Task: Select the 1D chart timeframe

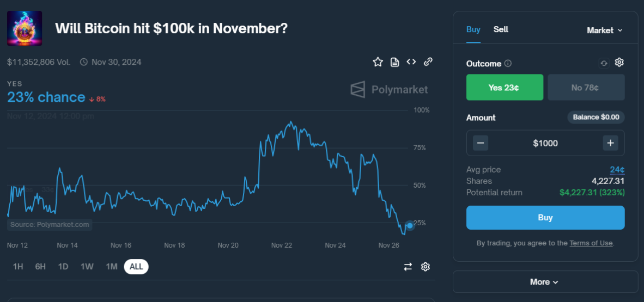Action: pyautogui.click(x=63, y=267)
